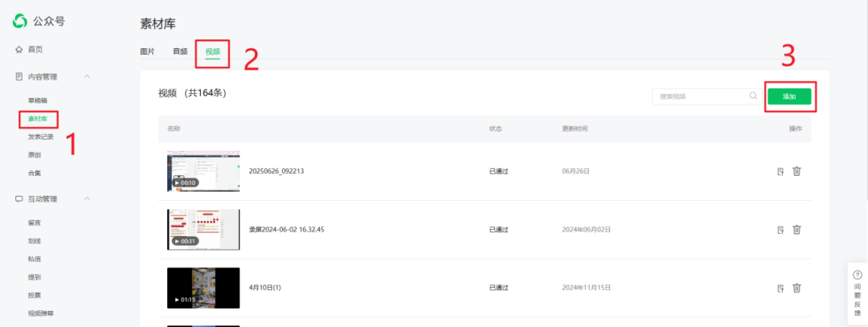868x327 pixels.
Task: Open 发表记录 in the sidebar
Action: point(41,137)
